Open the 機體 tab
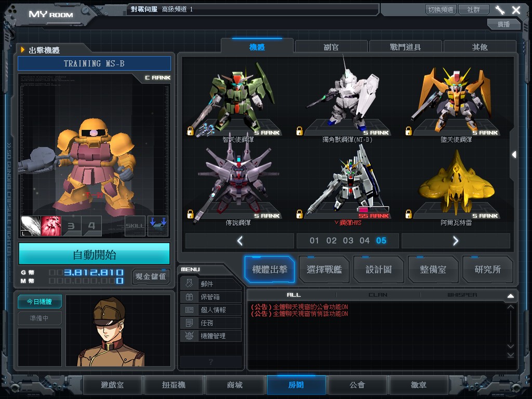This screenshot has width=532, height=399. [257, 46]
